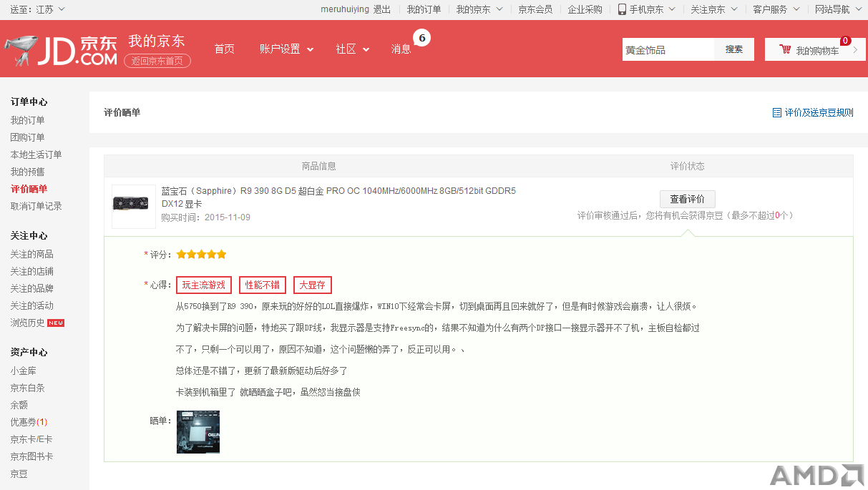
Task: Open 我的订单 in the left sidebar
Action: pyautogui.click(x=27, y=120)
